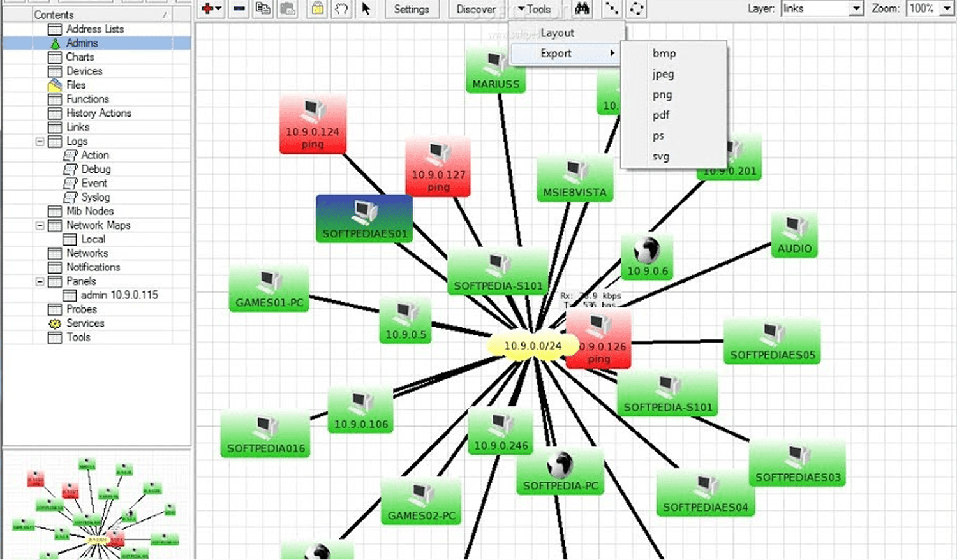Open Functions in the Contents tree
Image resolution: width=957 pixels, height=560 pixels.
point(87,99)
